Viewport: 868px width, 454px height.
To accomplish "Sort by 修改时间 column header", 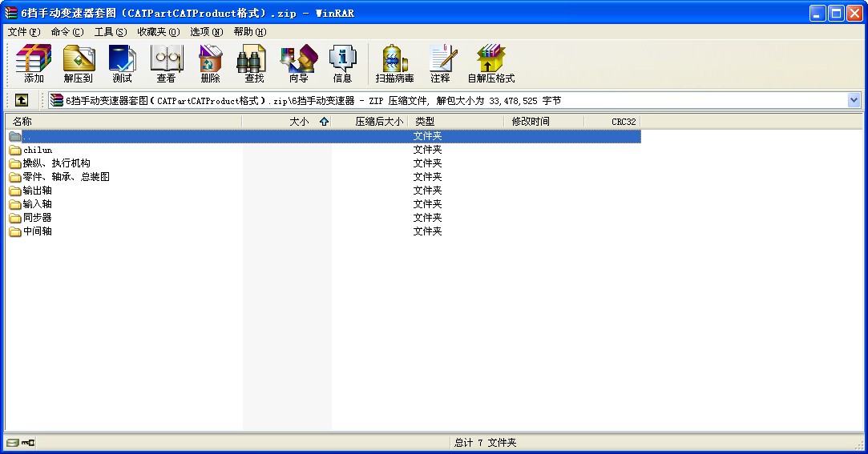I will pos(544,122).
